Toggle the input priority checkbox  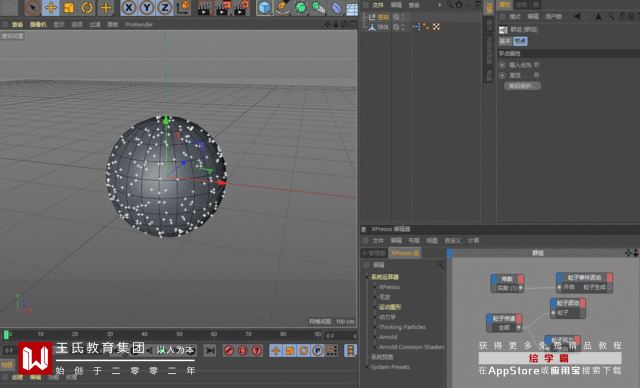537,65
